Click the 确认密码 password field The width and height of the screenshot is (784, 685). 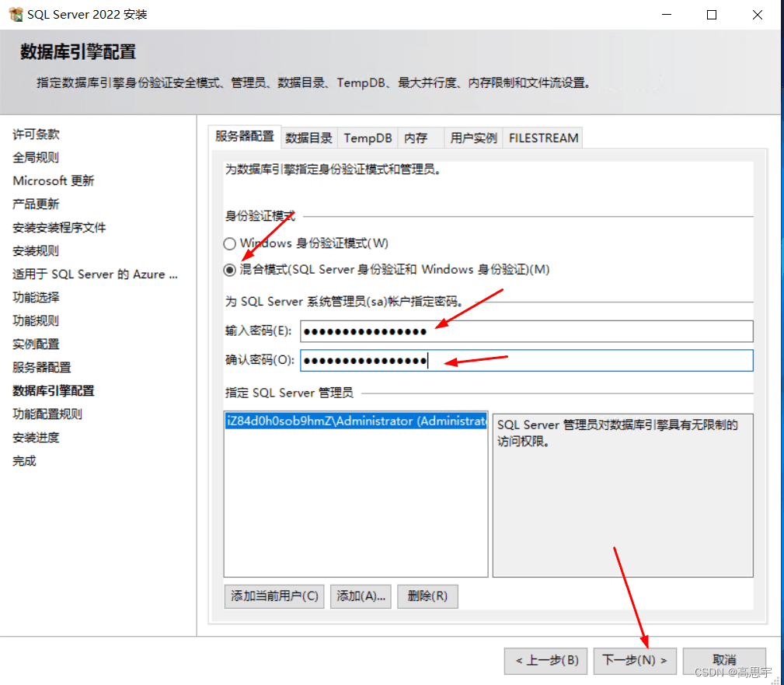527,360
